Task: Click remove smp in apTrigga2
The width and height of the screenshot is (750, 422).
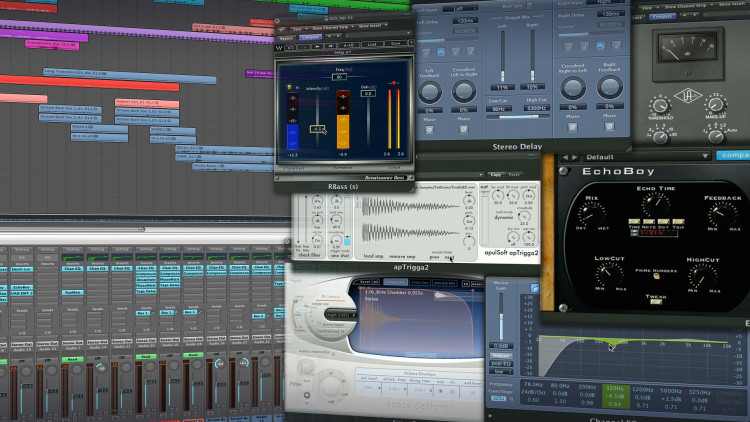Action: [402, 256]
